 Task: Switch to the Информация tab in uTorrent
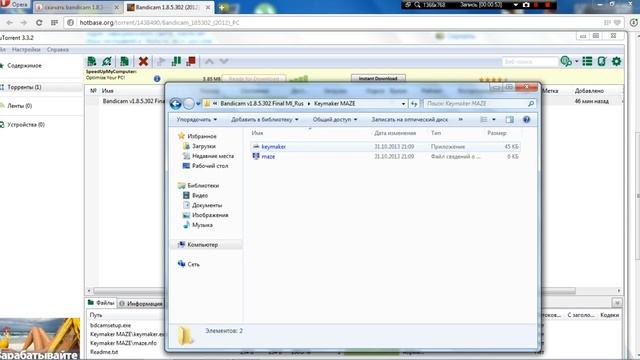(x=141, y=304)
